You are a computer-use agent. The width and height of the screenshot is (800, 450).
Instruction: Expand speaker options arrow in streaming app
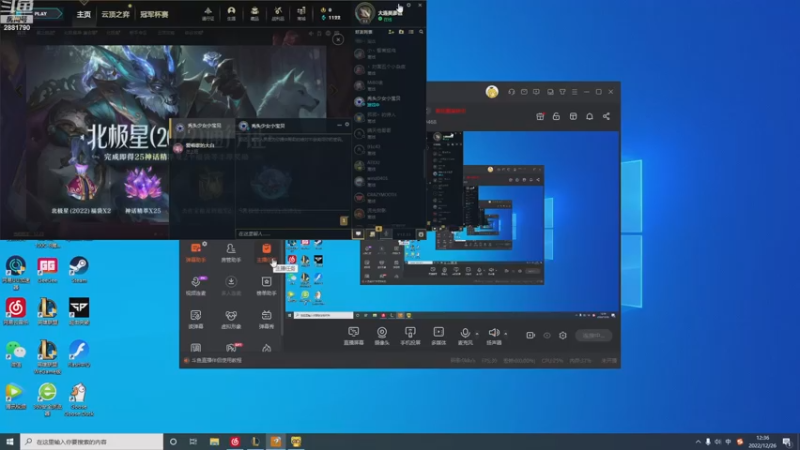click(x=506, y=334)
